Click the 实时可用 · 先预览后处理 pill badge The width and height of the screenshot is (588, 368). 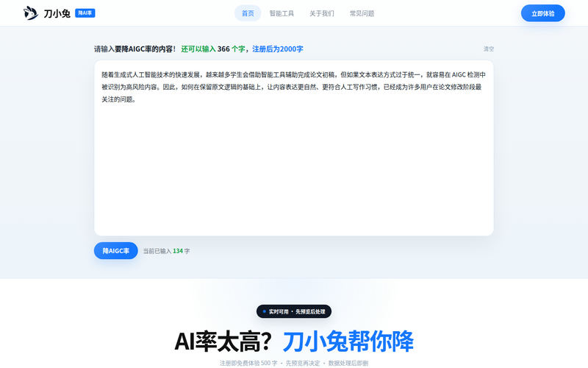click(294, 311)
